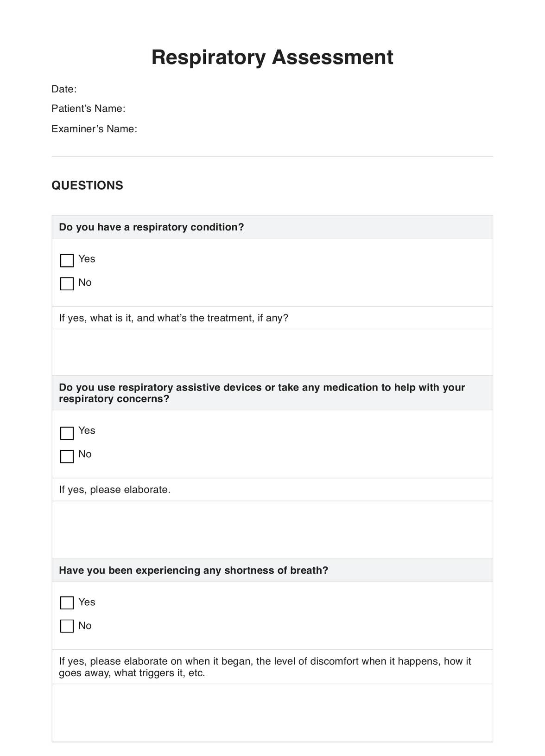The width and height of the screenshot is (545, 756).
Task: Click the answer box for condition and treatment
Action: (272, 352)
